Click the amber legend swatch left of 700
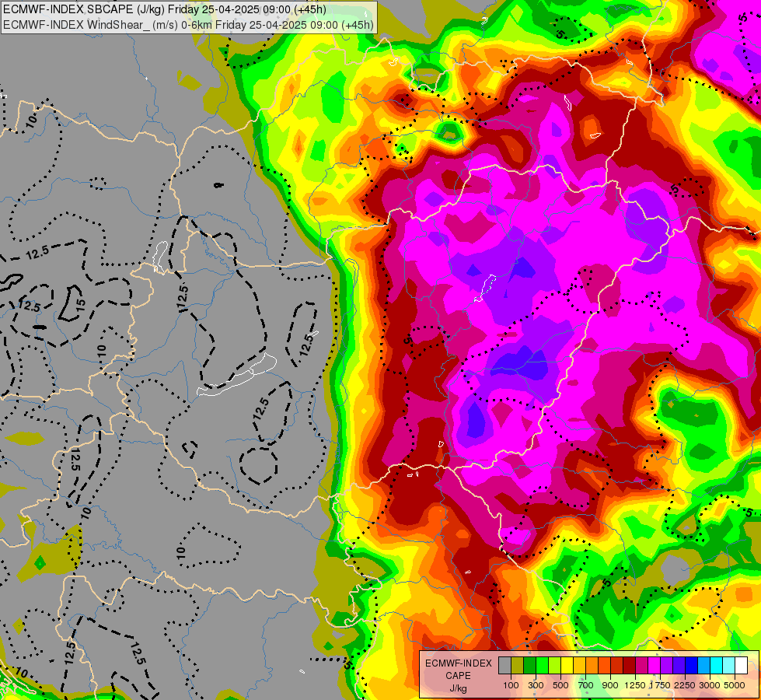 579,666
